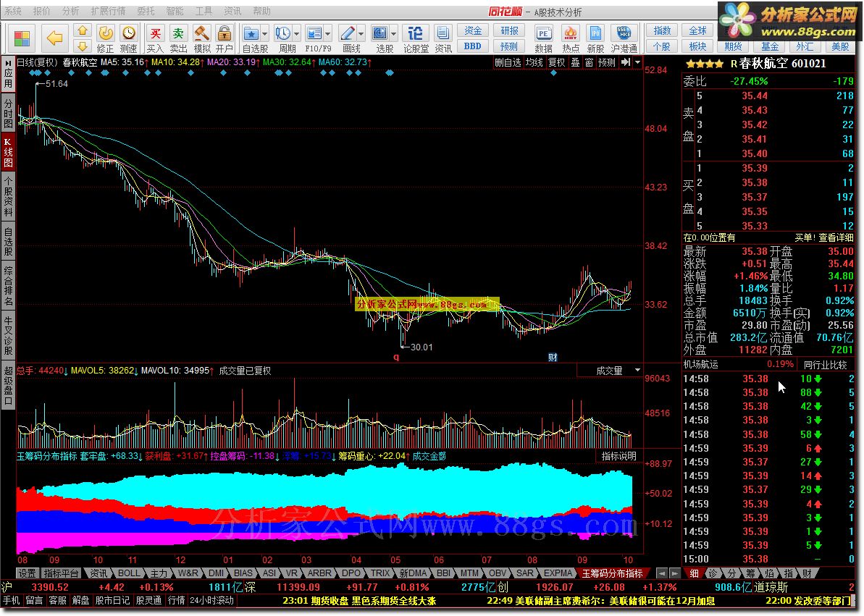Screen dimensions: 864x616
Task: Click the up arrow toolbar icon
Action: [83, 30]
